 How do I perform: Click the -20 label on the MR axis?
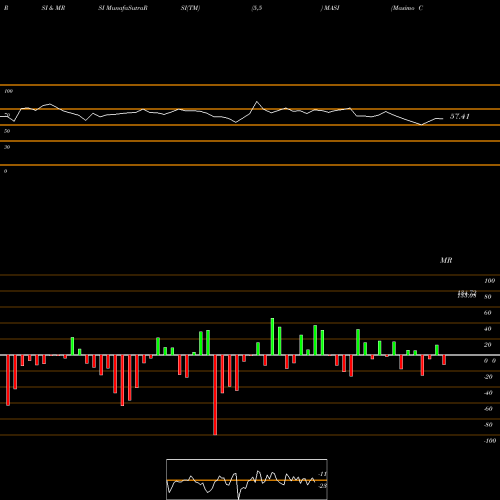pos(488,377)
